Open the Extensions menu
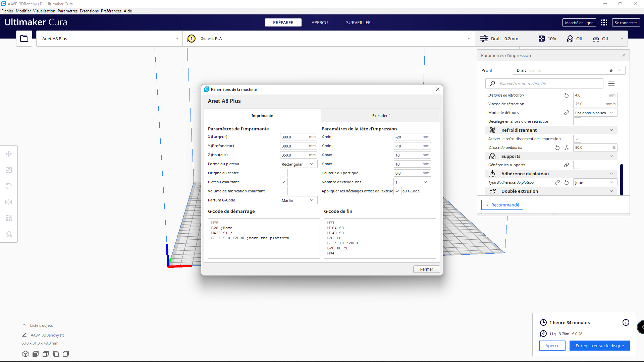This screenshot has width=644, height=362. (x=89, y=11)
